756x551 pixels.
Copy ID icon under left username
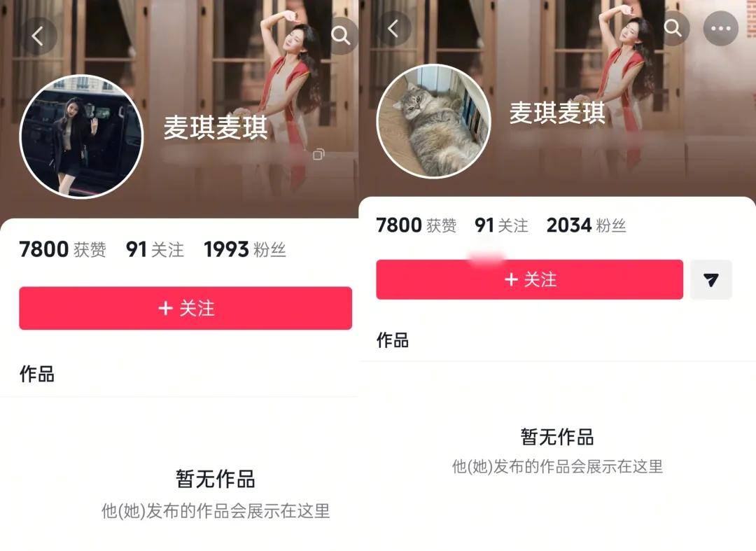tap(318, 154)
